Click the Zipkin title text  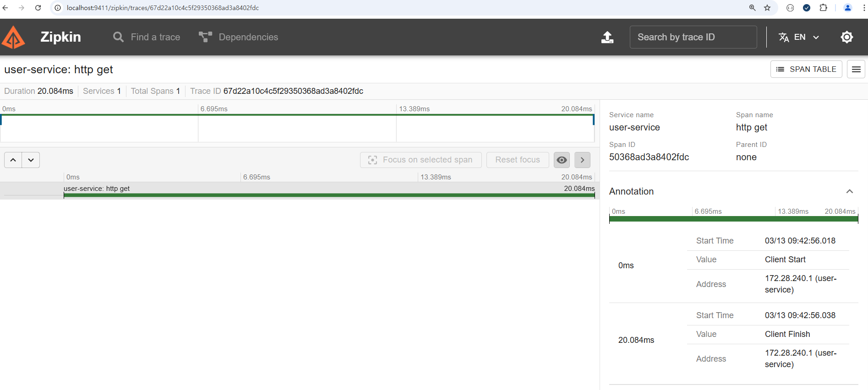(60, 37)
